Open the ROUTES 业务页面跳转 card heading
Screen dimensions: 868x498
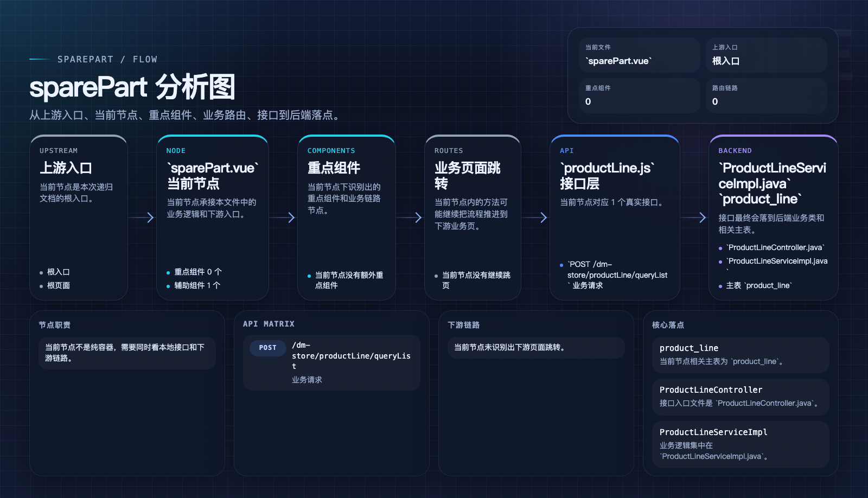pyautogui.click(x=468, y=175)
